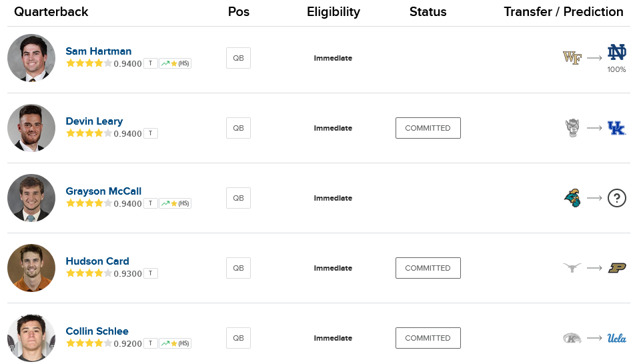The image size is (643, 364).
Task: Click the Coastal Carolina logo icon
Action: tap(572, 198)
